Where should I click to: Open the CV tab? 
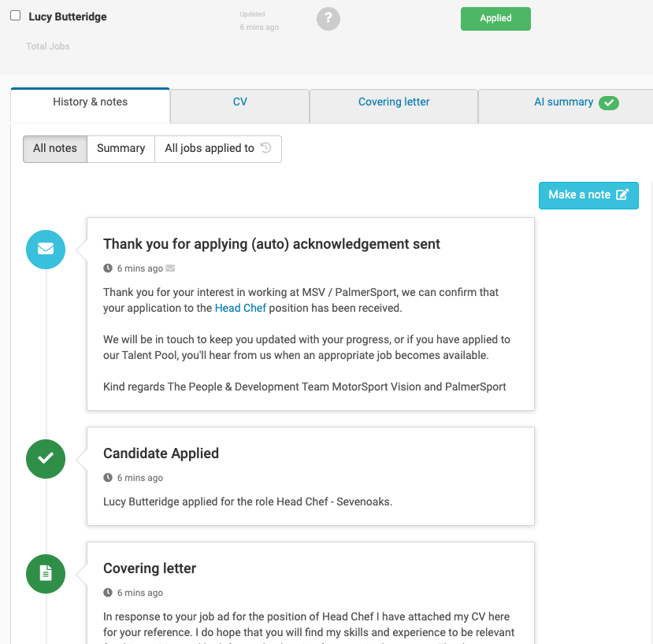click(240, 102)
